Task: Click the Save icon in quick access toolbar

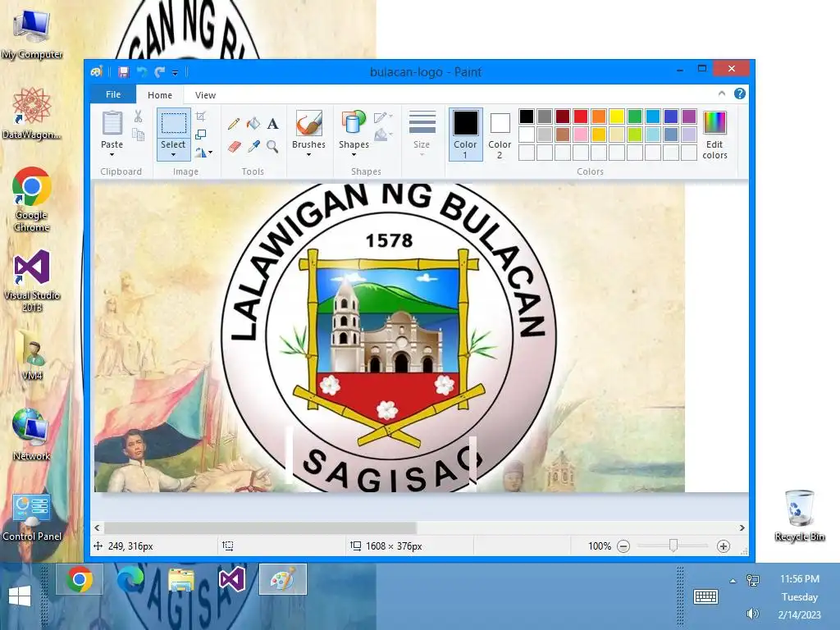Action: 124,72
